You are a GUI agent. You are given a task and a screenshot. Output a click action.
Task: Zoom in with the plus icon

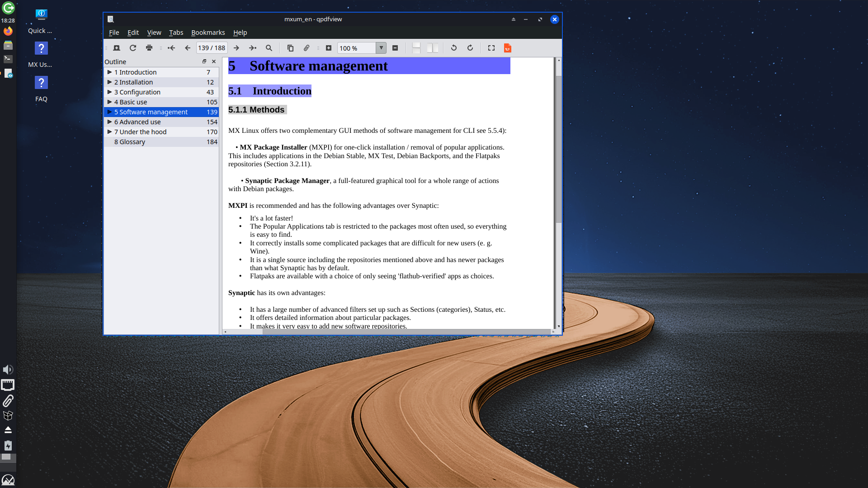click(329, 48)
